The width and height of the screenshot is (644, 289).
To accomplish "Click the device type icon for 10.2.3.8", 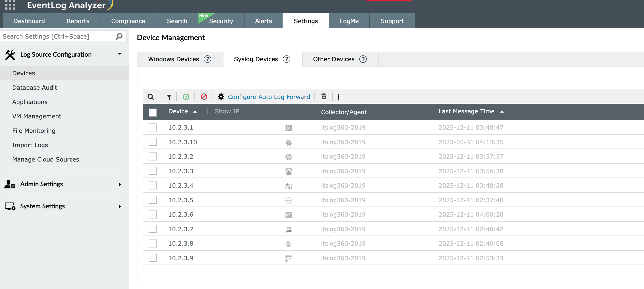I will pyautogui.click(x=289, y=244).
